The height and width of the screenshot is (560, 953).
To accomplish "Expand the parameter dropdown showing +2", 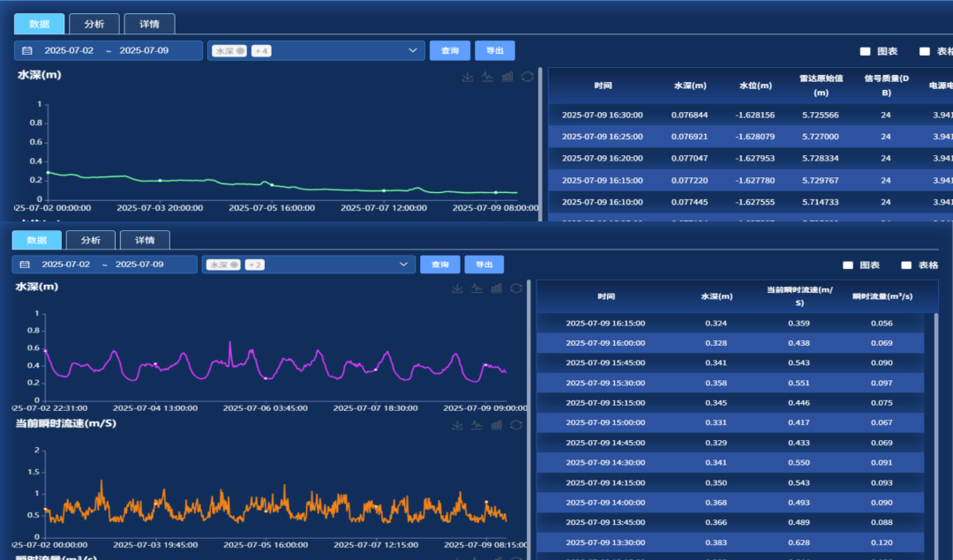I will [x=403, y=265].
